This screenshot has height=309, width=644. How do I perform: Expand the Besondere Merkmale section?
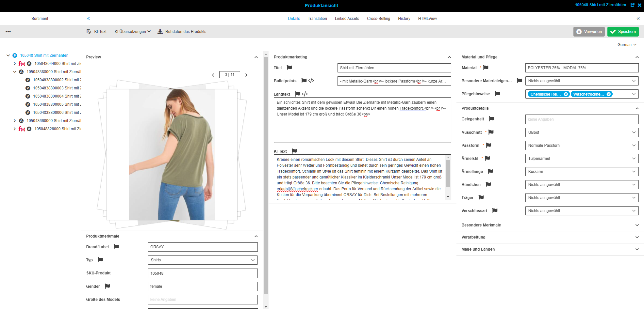[637, 225]
